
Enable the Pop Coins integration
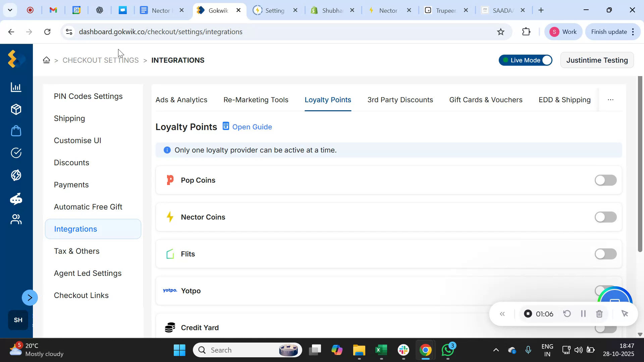point(605,180)
